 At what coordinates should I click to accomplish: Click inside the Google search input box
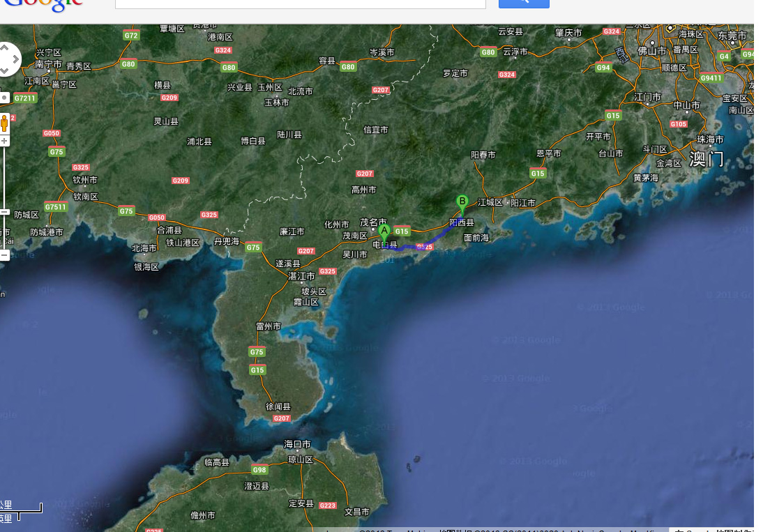tap(300, 3)
